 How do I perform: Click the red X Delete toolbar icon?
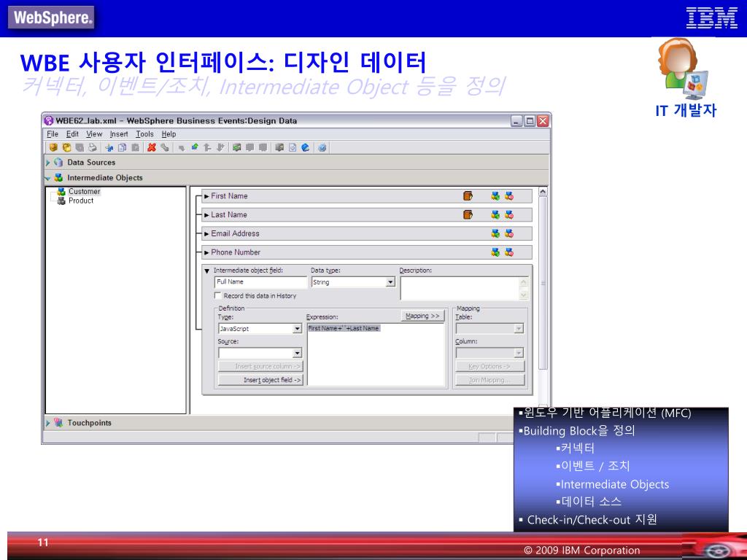coord(152,147)
